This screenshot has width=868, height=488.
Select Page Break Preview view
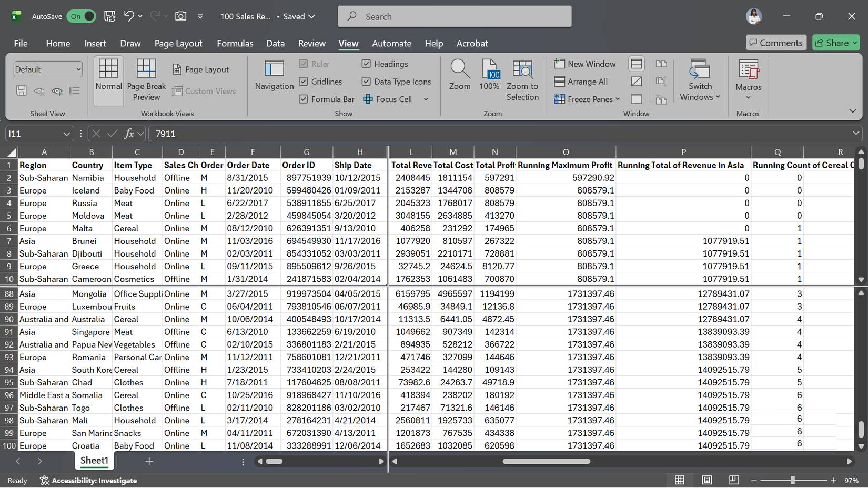pyautogui.click(x=146, y=79)
